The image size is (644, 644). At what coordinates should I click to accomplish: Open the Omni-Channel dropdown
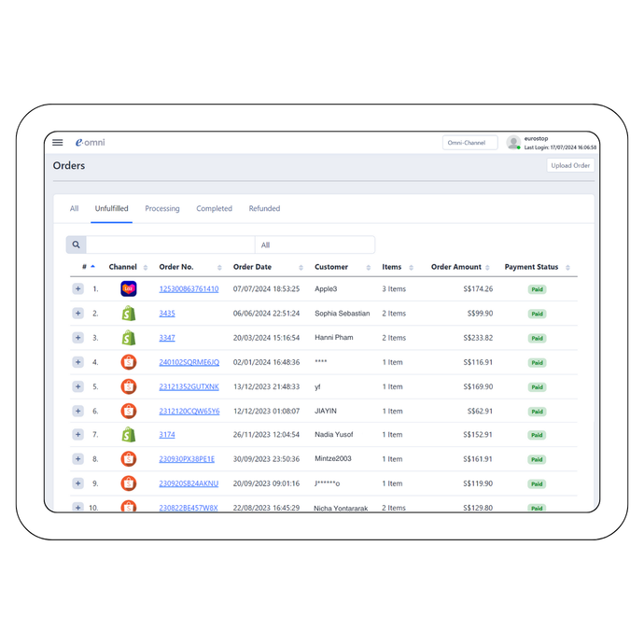(469, 143)
